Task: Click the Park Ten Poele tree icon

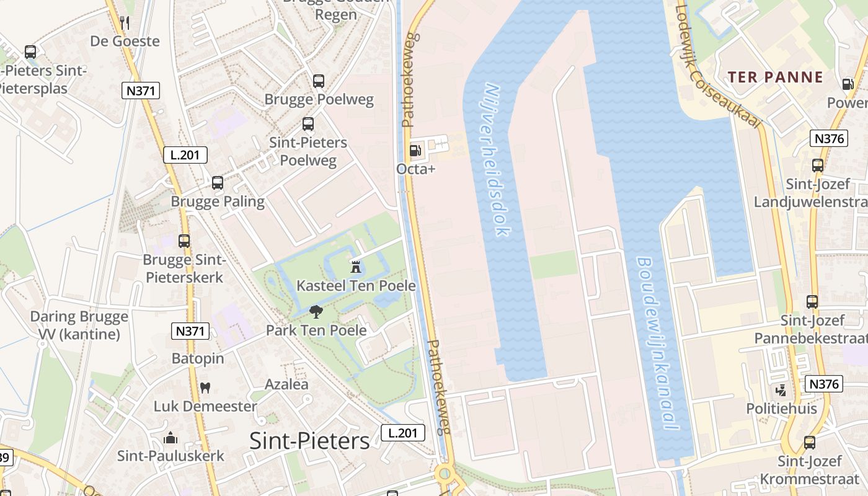Action: point(316,311)
